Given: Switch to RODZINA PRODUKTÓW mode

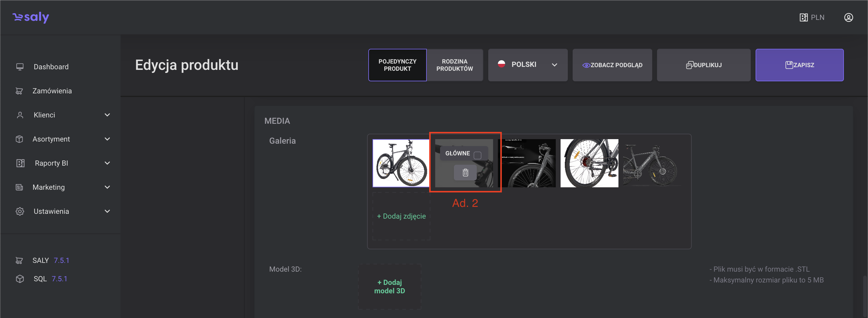Looking at the screenshot, I should click(x=454, y=65).
